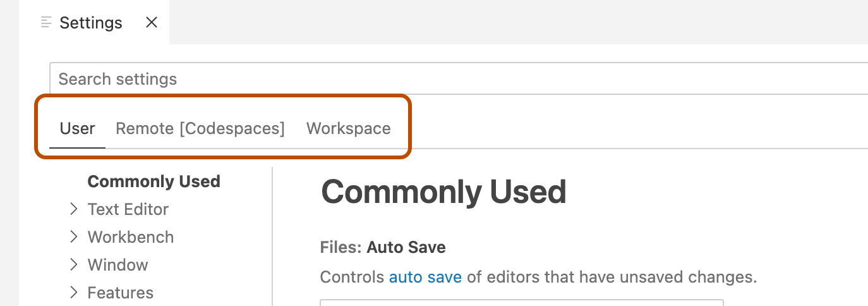This screenshot has height=306, width=868.
Task: Select the Workspace settings tab
Action: [349, 128]
